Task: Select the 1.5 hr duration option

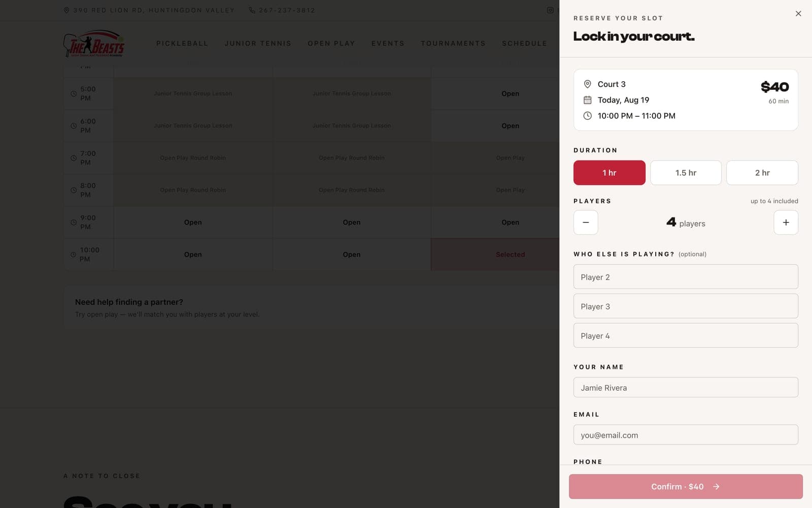Action: [x=686, y=173]
